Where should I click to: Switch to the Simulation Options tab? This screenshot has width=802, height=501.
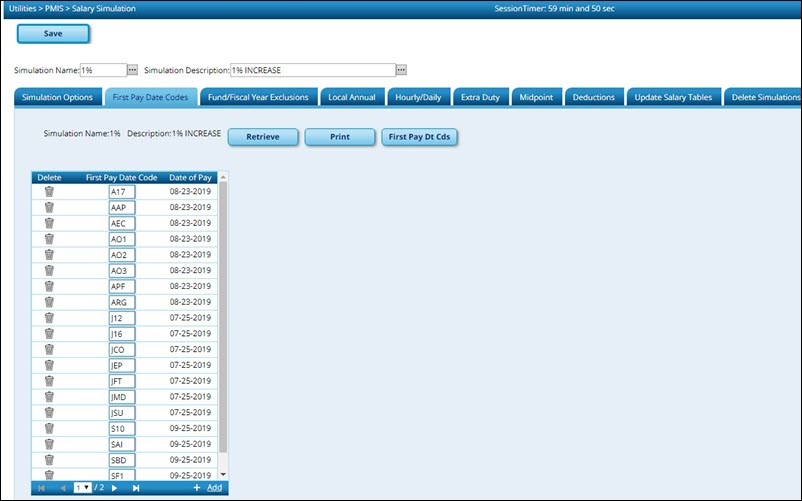(57, 97)
